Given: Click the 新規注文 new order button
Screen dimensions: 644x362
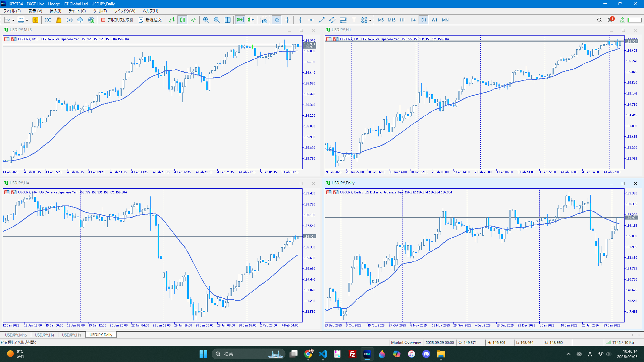Looking at the screenshot, I should point(150,20).
